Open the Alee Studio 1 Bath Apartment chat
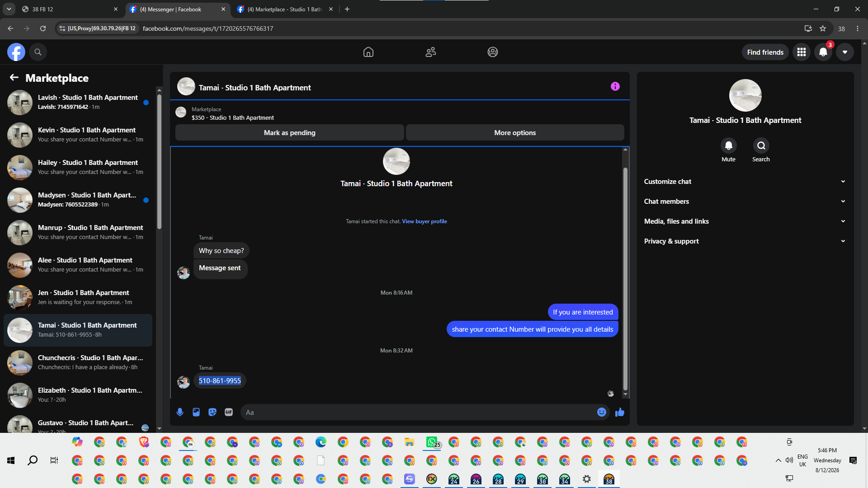Image resolution: width=868 pixels, height=488 pixels. [78, 265]
